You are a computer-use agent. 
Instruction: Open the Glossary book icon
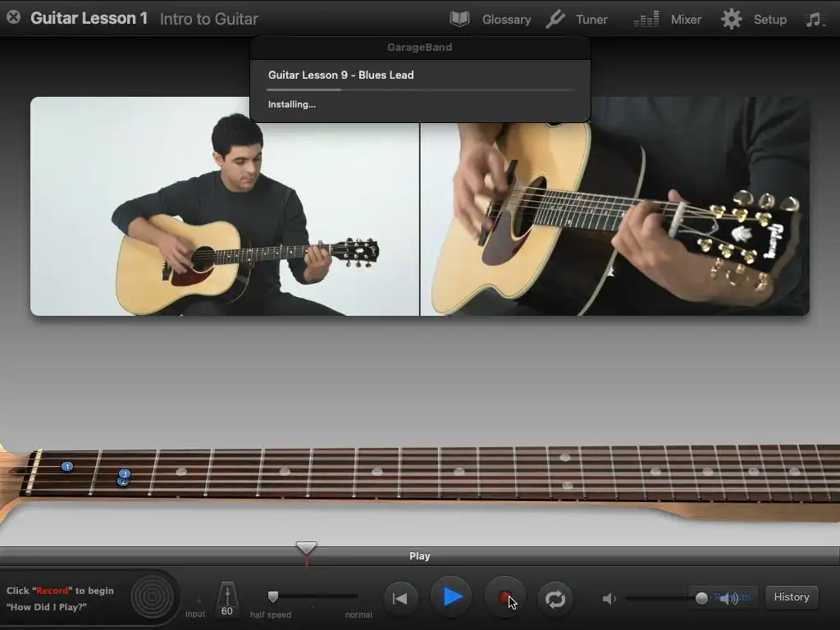click(x=459, y=20)
